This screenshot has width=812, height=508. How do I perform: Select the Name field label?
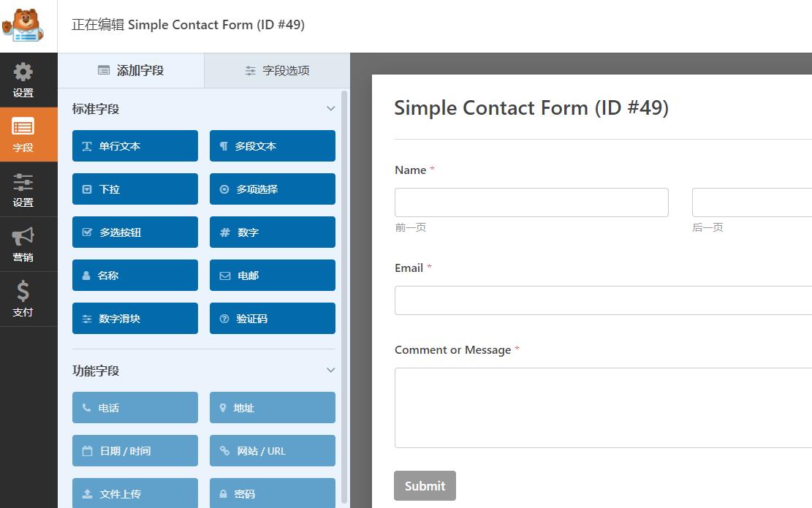click(410, 170)
